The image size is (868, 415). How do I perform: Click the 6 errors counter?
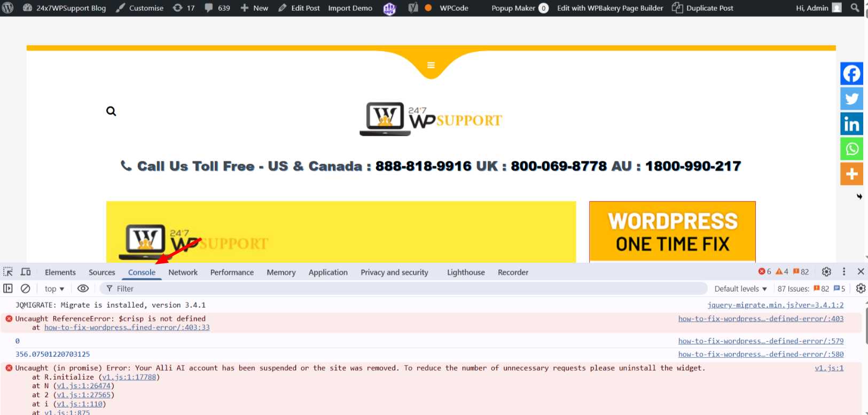[x=765, y=272]
